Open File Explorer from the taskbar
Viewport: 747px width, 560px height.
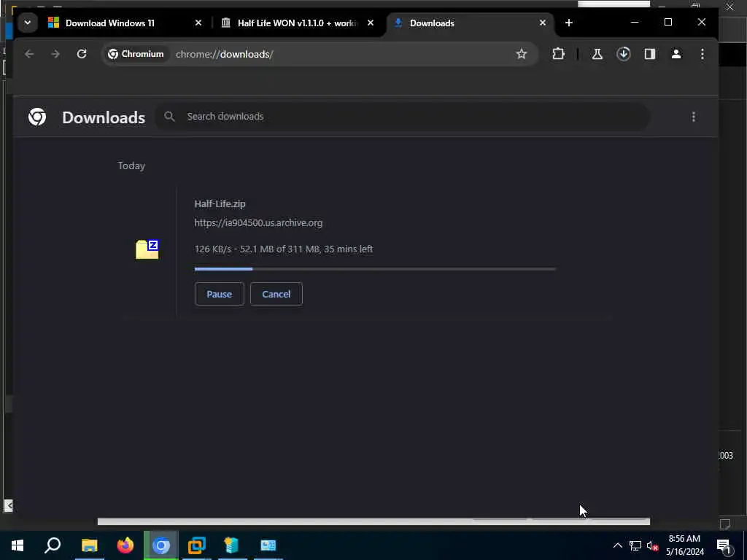pyautogui.click(x=89, y=545)
